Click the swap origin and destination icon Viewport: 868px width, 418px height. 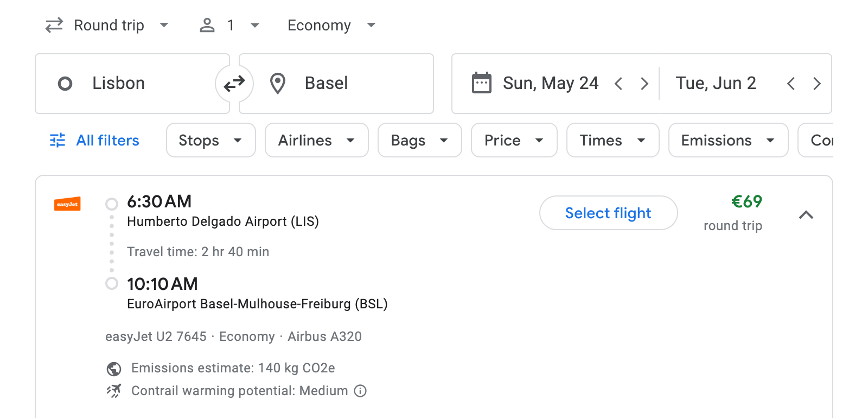234,83
